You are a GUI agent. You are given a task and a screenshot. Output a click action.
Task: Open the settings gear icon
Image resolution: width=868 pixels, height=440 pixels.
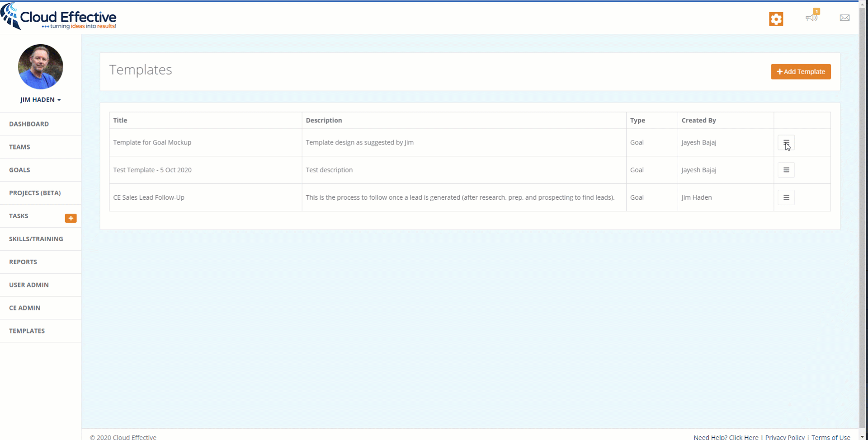[776, 19]
